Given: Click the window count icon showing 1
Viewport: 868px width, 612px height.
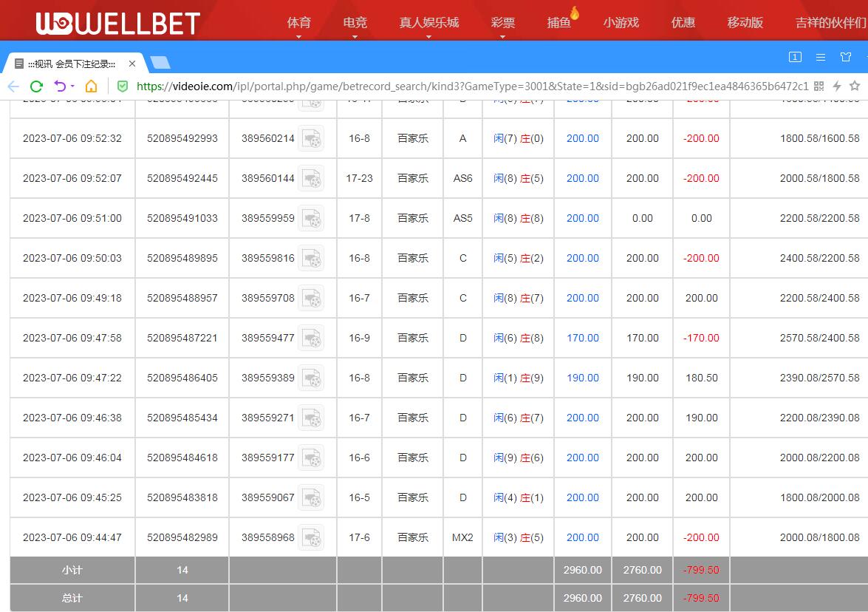Looking at the screenshot, I should (795, 57).
